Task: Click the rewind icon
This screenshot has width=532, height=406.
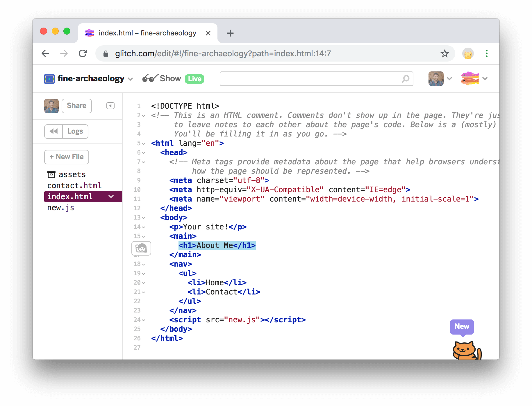Action: tap(53, 132)
